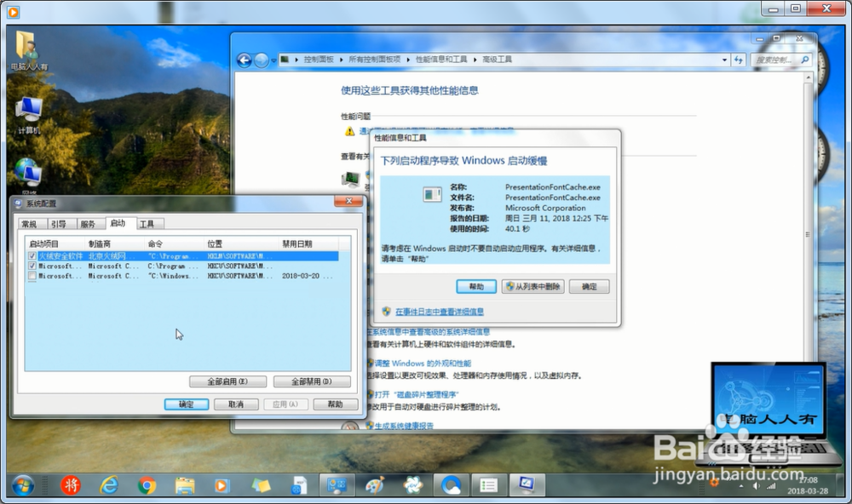Sort by 禁用日期 column header
This screenshot has height=504, width=852.
tap(308, 243)
